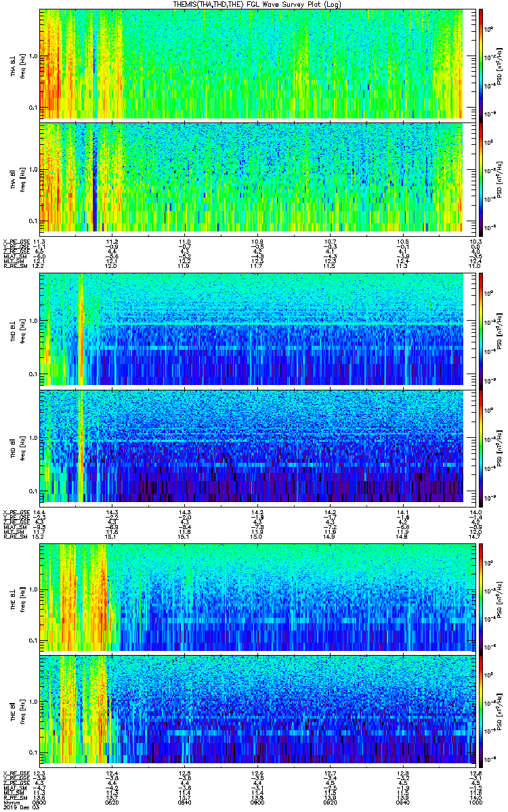508x812 pixels.
Task: Click the THE B-parallel PSD color bar
Action: click(x=481, y=710)
